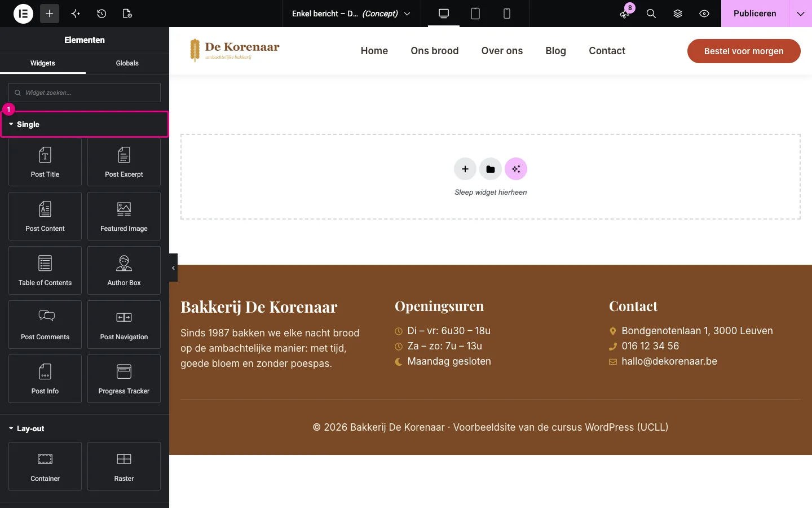
Task: Open the Ons brood menu item
Action: pyautogui.click(x=435, y=51)
